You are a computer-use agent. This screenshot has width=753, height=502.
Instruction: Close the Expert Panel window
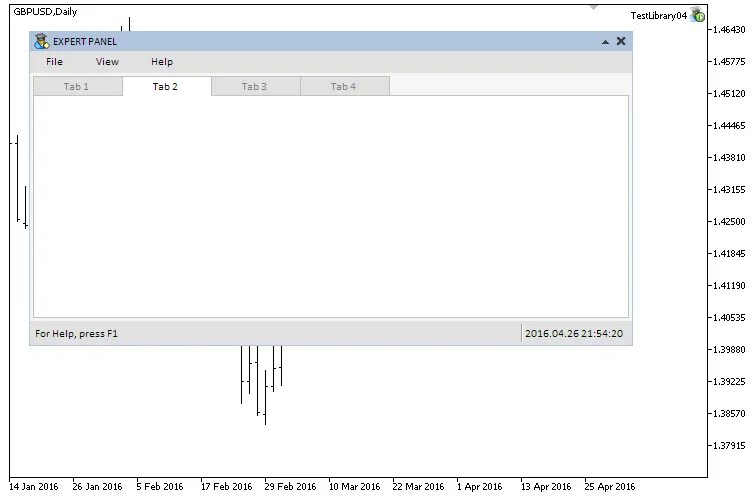click(621, 41)
